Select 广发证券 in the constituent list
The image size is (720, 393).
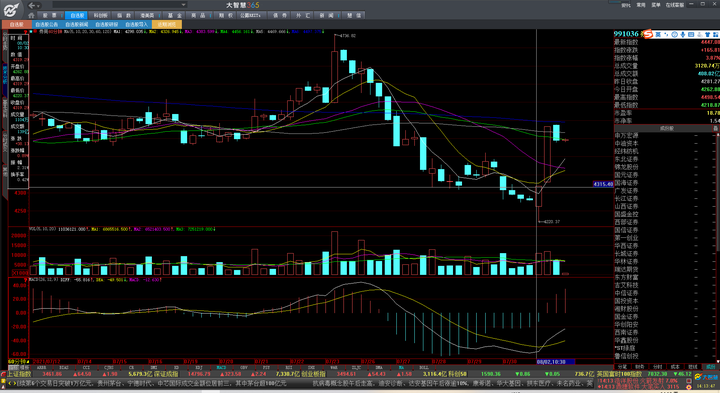pos(626,191)
